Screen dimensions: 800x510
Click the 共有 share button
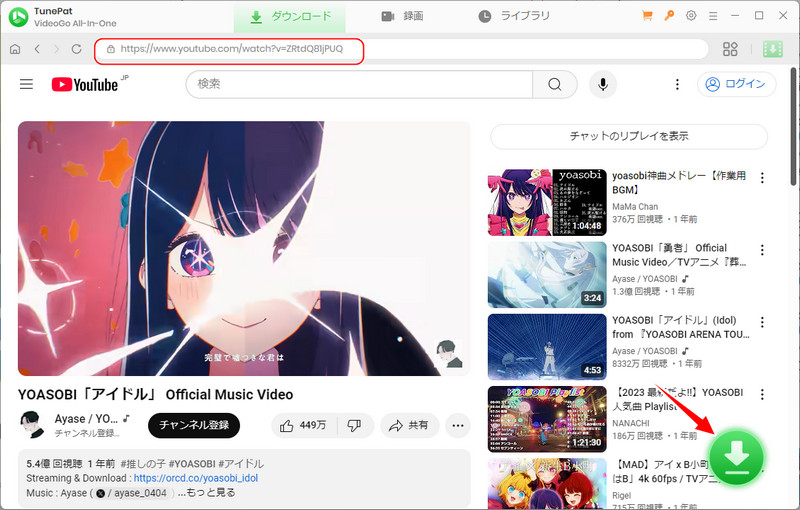coord(409,425)
